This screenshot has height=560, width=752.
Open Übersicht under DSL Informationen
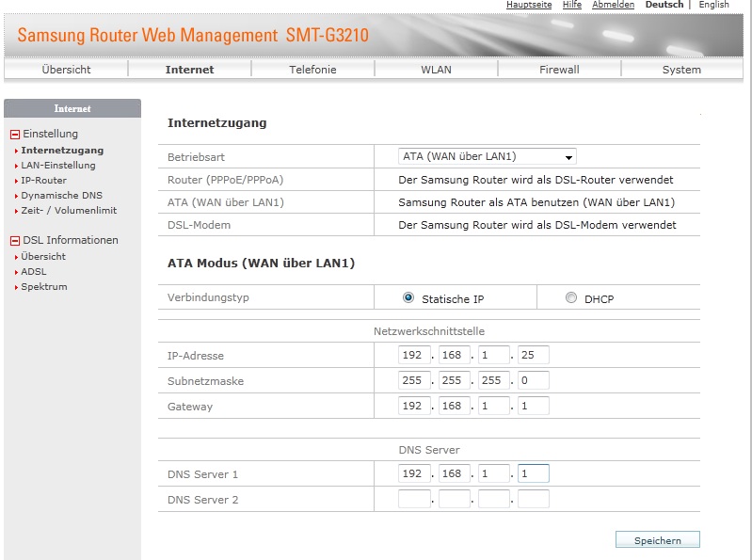point(43,257)
